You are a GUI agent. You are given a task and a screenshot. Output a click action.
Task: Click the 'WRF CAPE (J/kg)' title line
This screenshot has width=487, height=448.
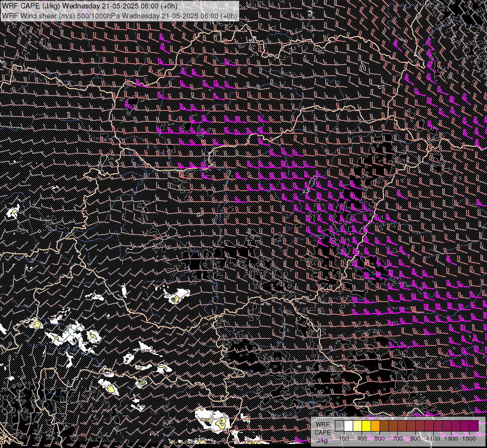click(x=90, y=6)
